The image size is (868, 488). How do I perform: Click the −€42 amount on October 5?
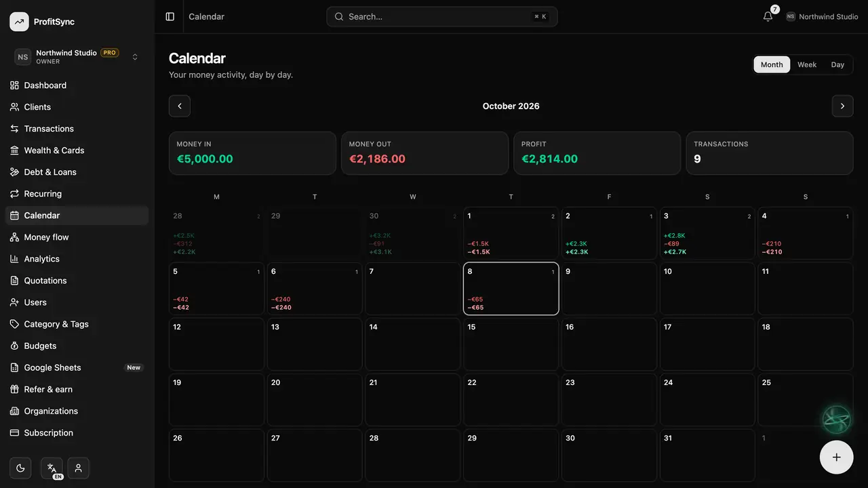tap(181, 300)
